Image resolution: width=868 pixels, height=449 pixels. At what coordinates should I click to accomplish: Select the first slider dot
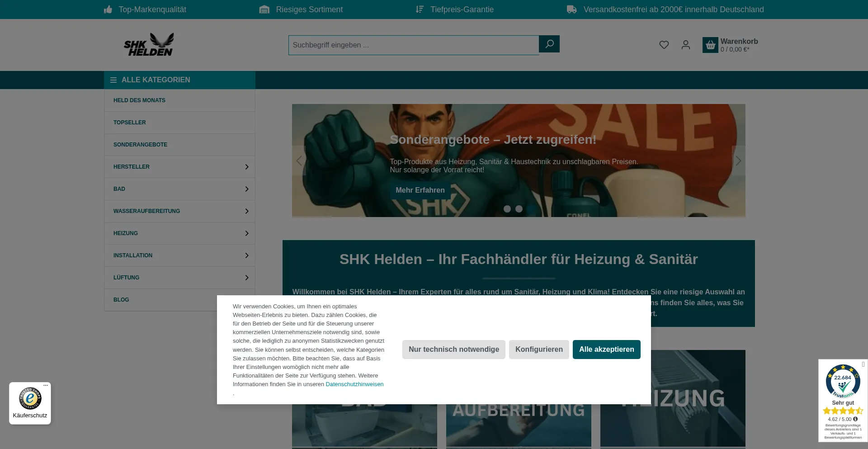507,209
